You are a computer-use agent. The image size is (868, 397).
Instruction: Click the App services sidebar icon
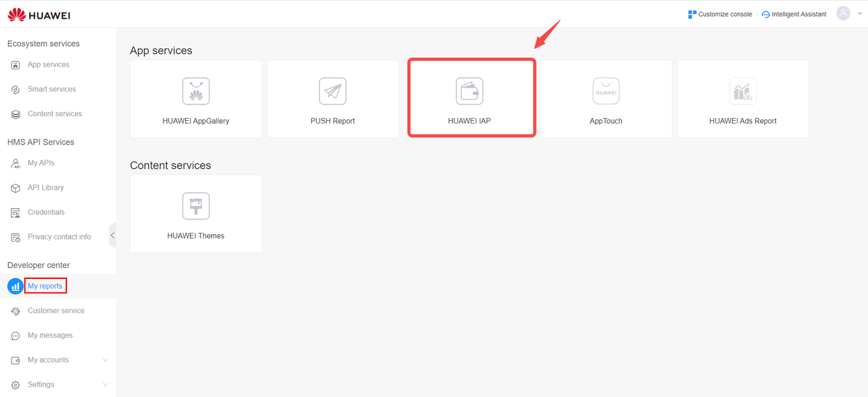point(16,65)
